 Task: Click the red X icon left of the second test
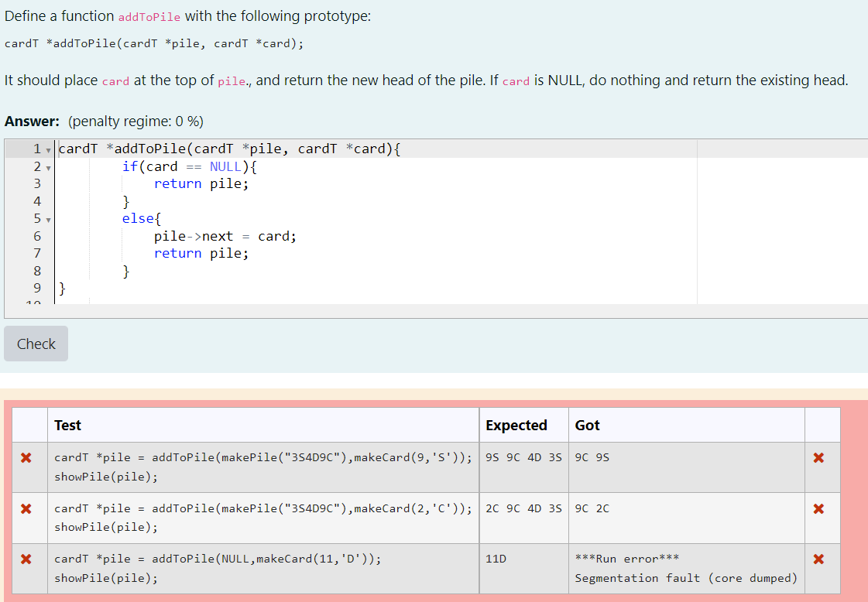[26, 508]
